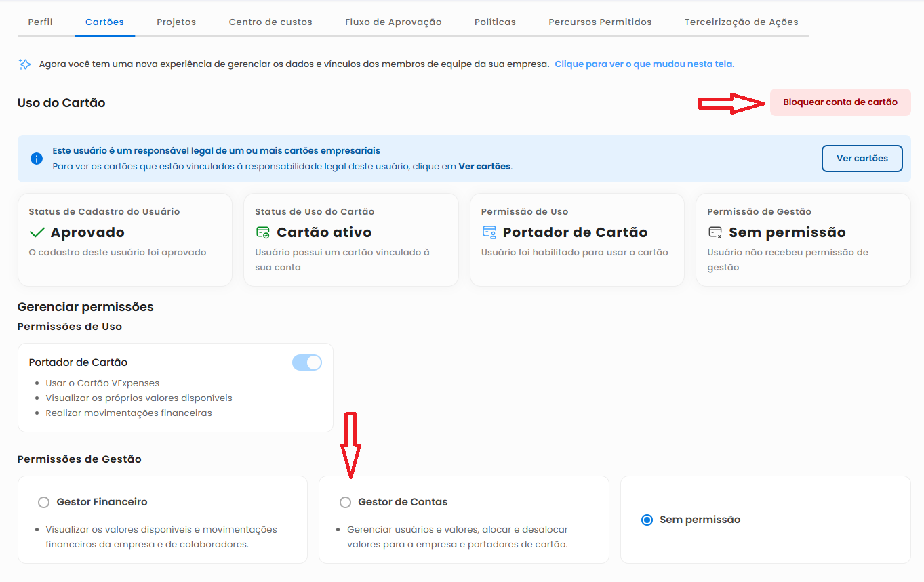Select the Gestor de Contas radio option

tap(346, 502)
